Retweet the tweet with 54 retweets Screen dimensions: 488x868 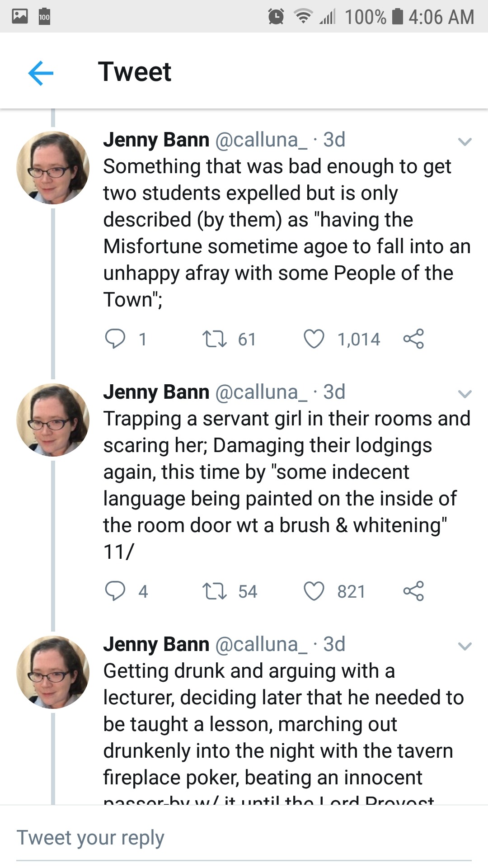(x=215, y=591)
